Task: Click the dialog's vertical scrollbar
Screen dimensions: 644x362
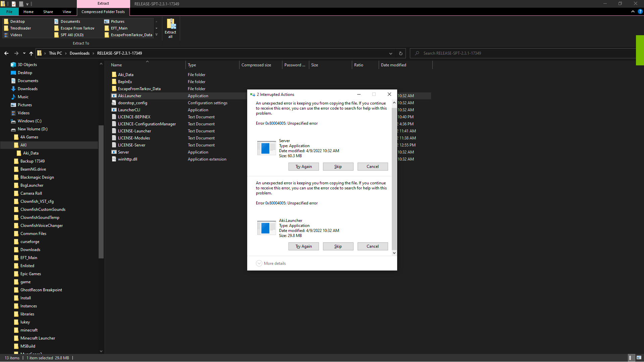Action: [x=394, y=178]
